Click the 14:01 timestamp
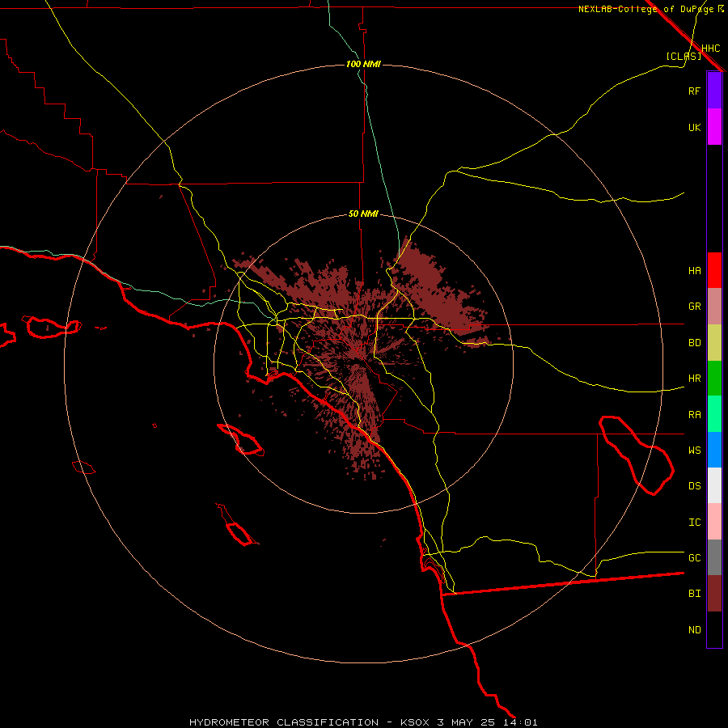 520,722
